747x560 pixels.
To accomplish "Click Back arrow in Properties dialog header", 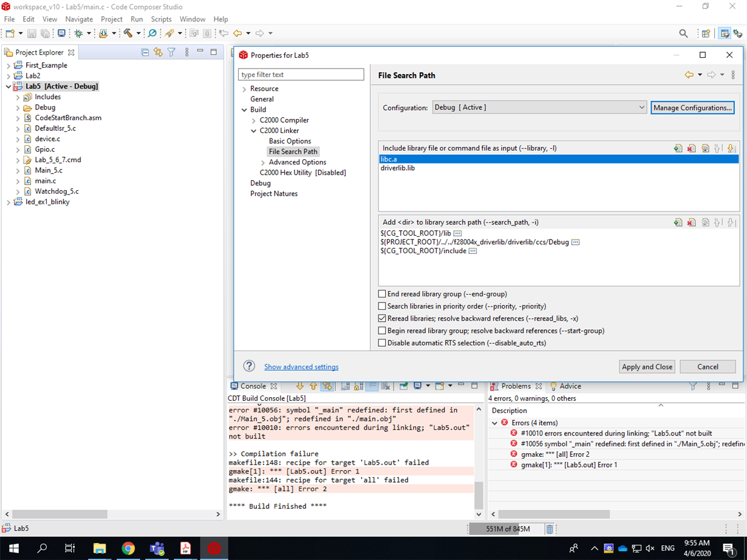I will click(689, 75).
